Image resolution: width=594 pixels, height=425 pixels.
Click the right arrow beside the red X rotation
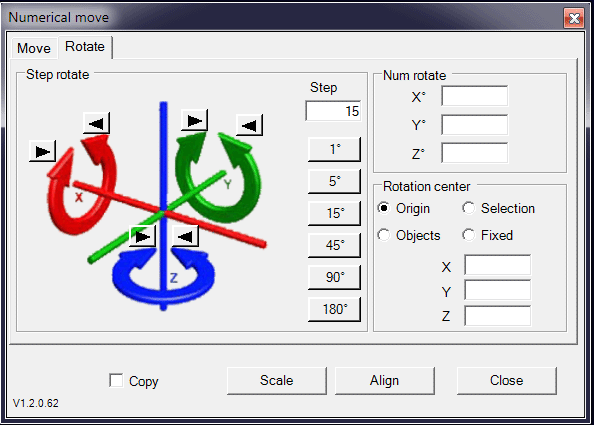(42, 152)
